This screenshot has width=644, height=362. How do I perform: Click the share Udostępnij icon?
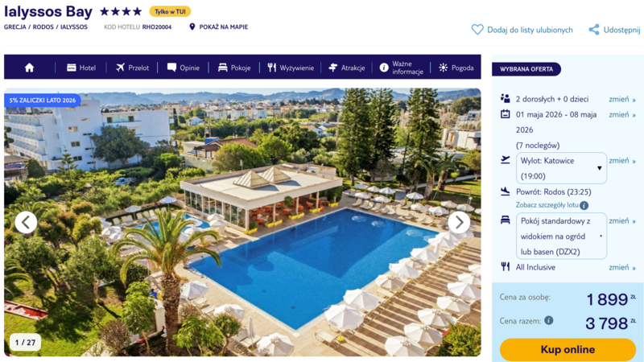(x=594, y=30)
